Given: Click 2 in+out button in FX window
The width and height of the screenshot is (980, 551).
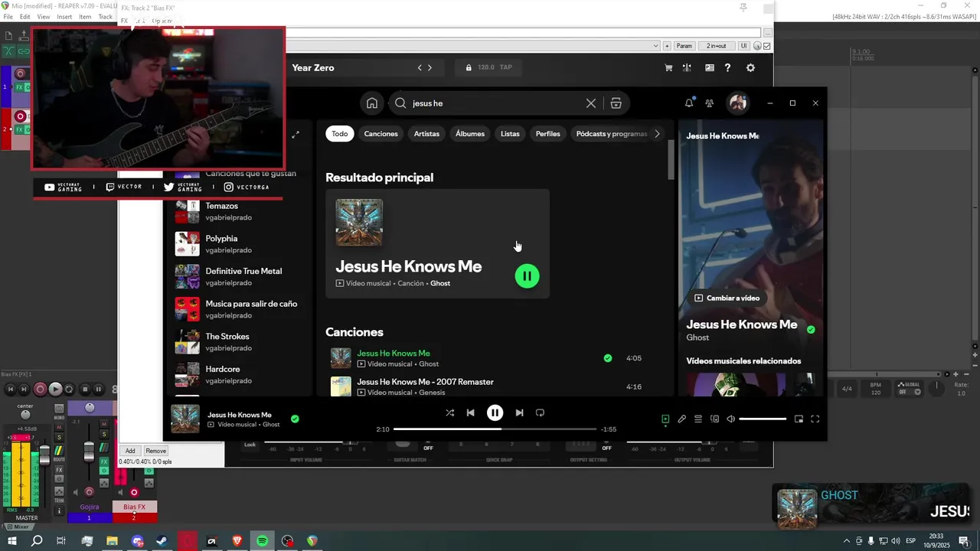Looking at the screenshot, I should (x=717, y=46).
